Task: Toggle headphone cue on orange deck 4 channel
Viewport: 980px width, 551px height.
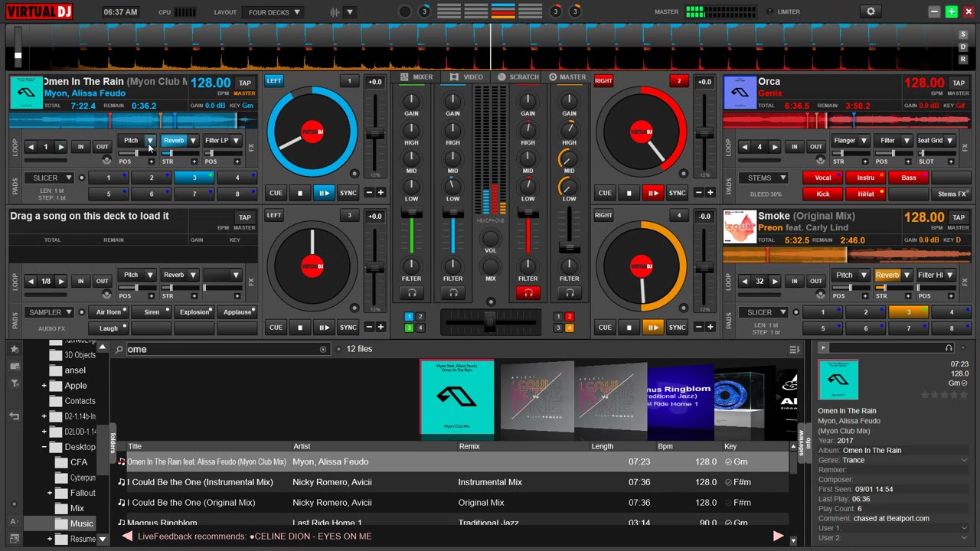Action: tap(570, 292)
